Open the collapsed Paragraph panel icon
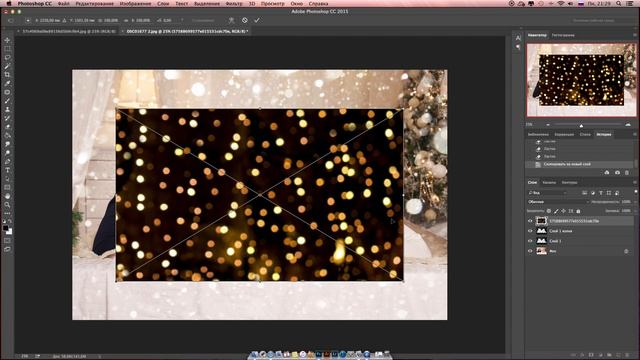 point(518,47)
